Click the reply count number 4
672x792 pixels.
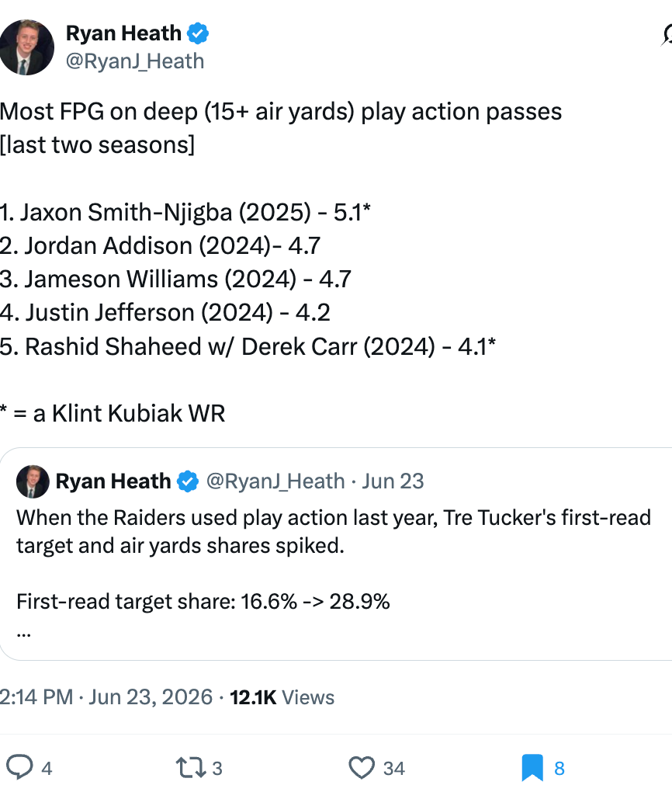[x=47, y=769]
